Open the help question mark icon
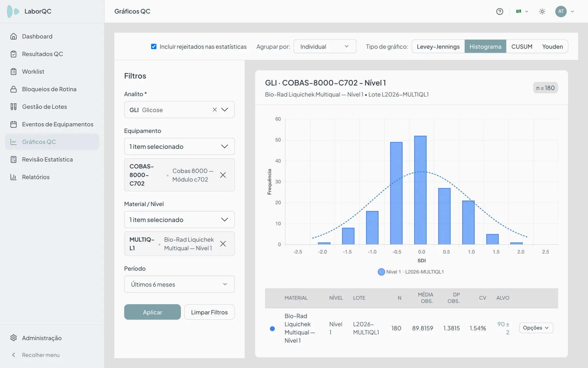Viewport: 588px width, 368px height. [x=499, y=11]
